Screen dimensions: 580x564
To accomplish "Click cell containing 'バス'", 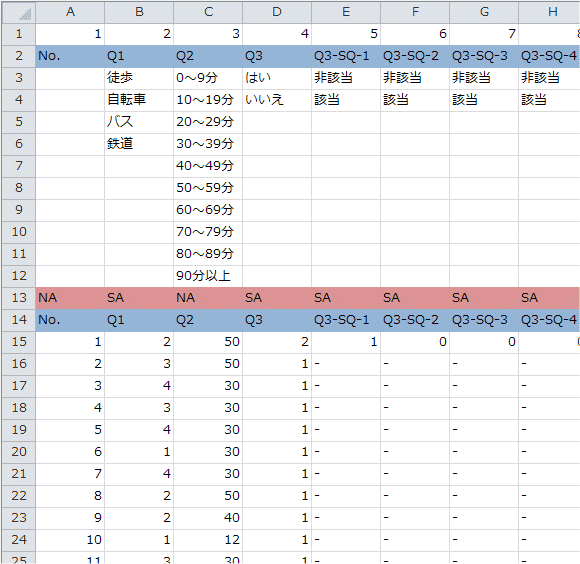I will pyautogui.click(x=139, y=122).
